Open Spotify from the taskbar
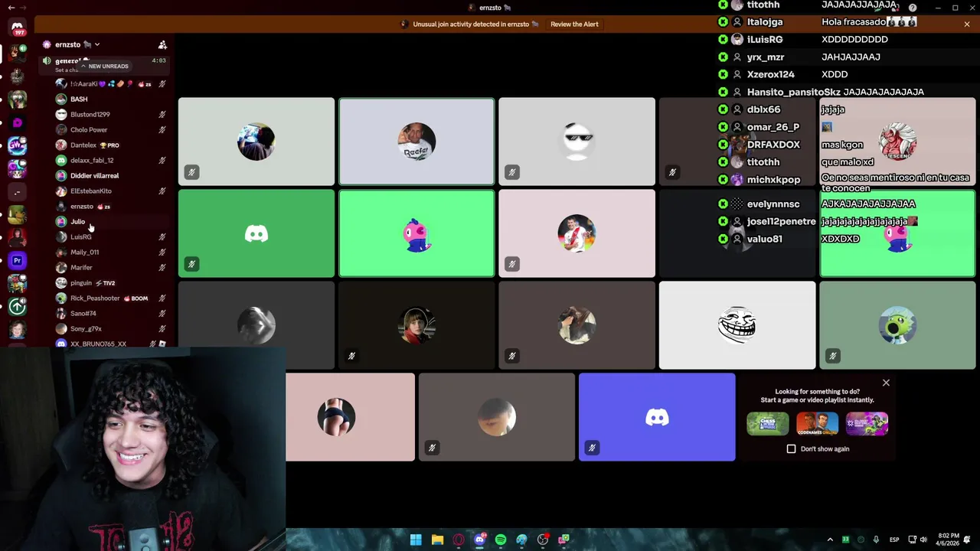The image size is (980, 551). click(501, 540)
